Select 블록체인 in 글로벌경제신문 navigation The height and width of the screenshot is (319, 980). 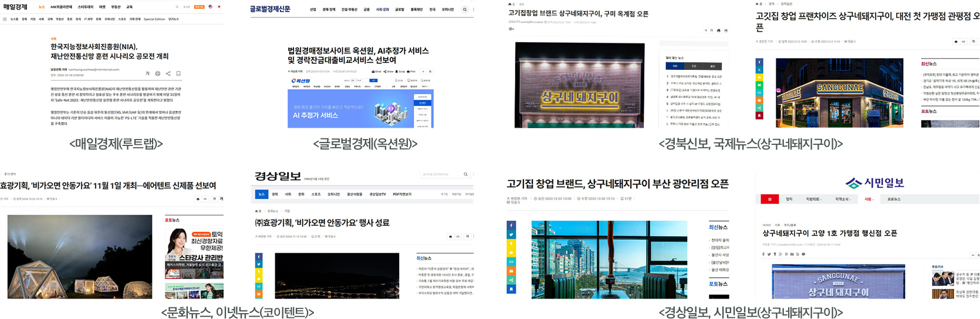(417, 9)
